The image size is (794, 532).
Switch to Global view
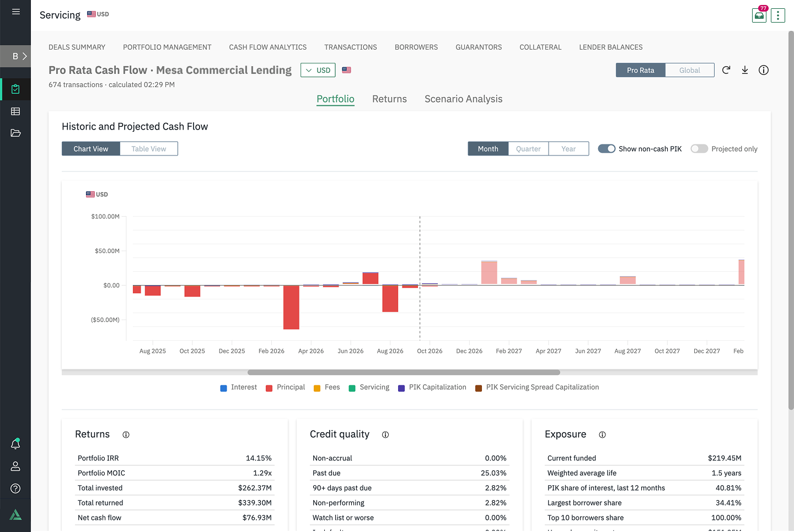(x=689, y=70)
